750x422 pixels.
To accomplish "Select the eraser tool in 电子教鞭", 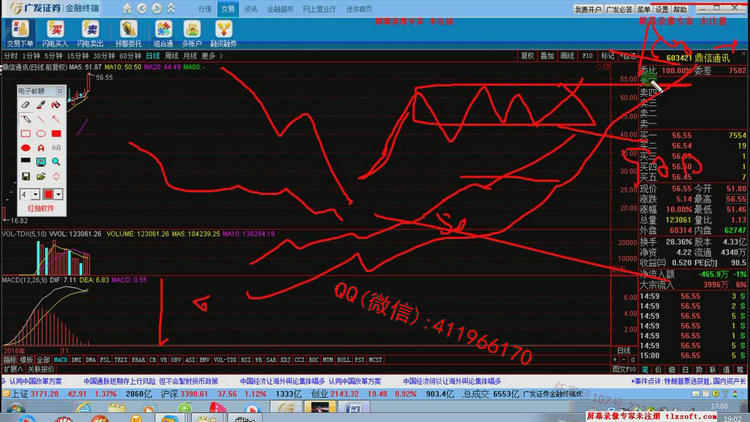I will [x=26, y=105].
